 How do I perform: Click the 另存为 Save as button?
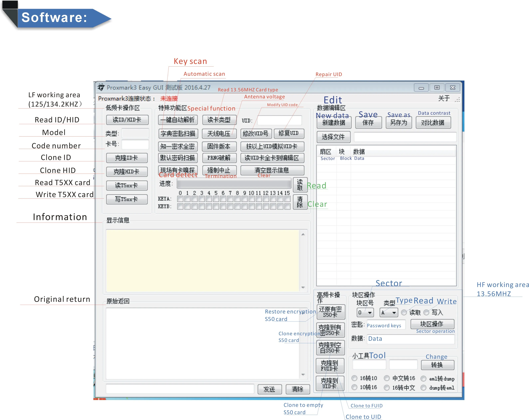tap(399, 122)
